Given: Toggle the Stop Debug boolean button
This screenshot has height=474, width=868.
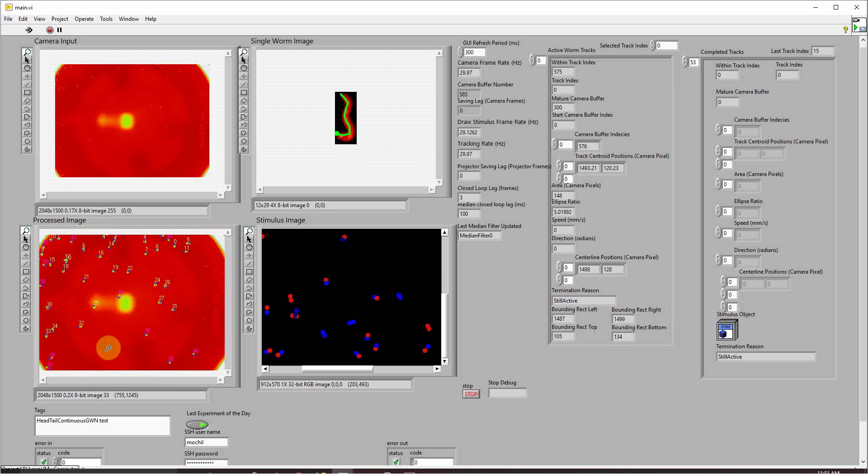Looking at the screenshot, I should tap(507, 393).
